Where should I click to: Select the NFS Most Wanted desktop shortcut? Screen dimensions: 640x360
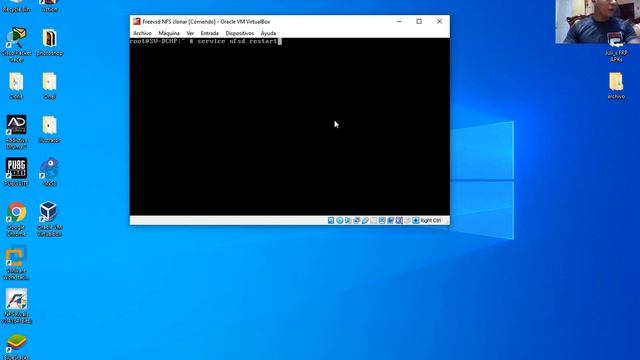pos(16,306)
